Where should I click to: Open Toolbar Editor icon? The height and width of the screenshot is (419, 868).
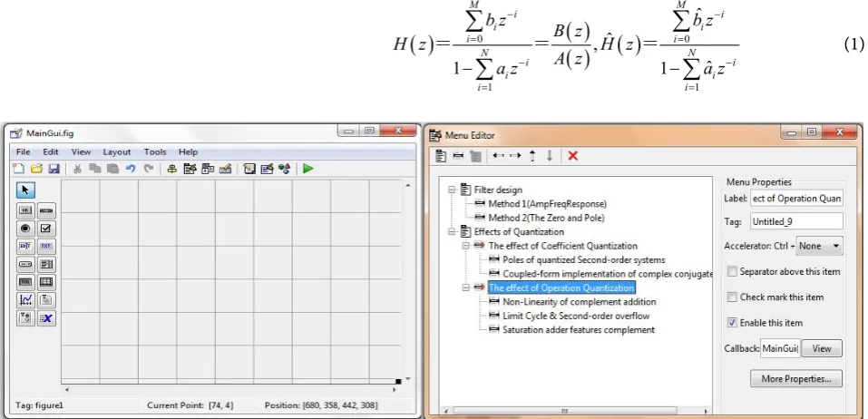[x=225, y=169]
